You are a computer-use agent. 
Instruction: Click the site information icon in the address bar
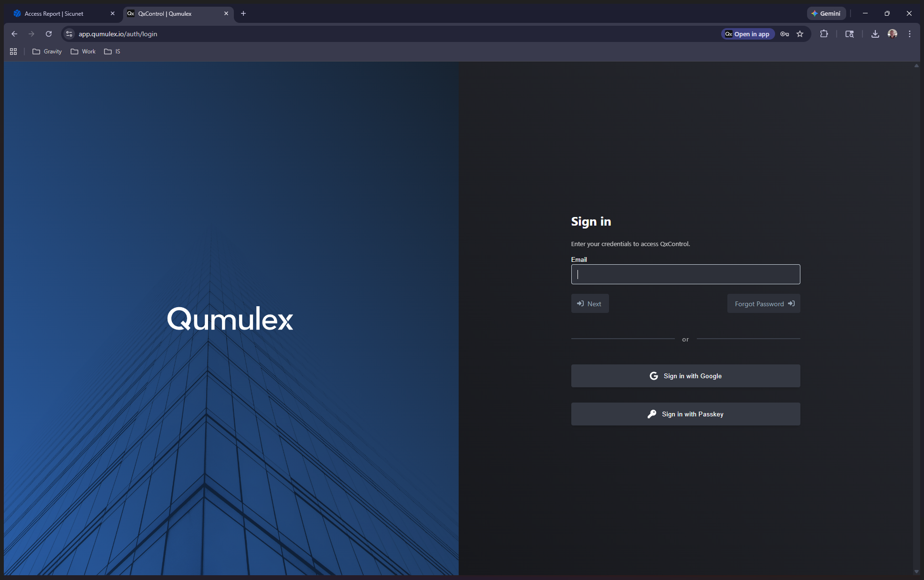[69, 34]
